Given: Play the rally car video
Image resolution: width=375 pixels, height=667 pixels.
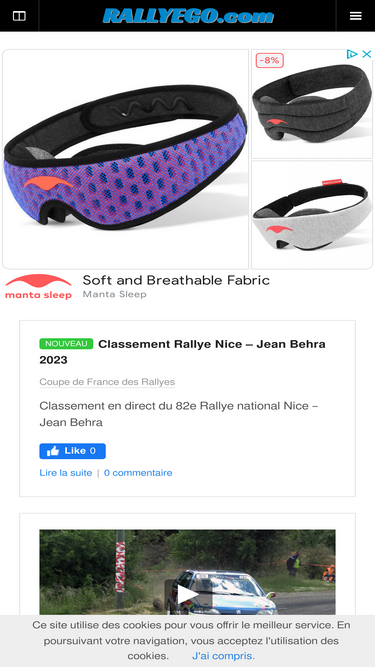Looking at the screenshot, I should 188,593.
